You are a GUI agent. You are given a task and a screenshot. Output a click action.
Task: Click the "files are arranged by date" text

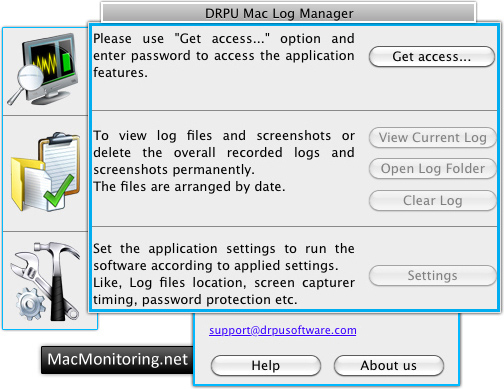click(x=189, y=187)
